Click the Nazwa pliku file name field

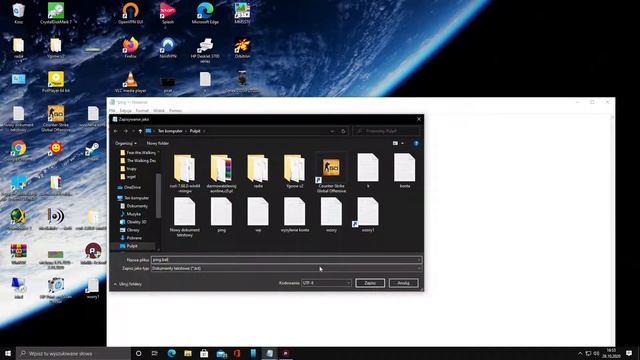click(x=286, y=260)
